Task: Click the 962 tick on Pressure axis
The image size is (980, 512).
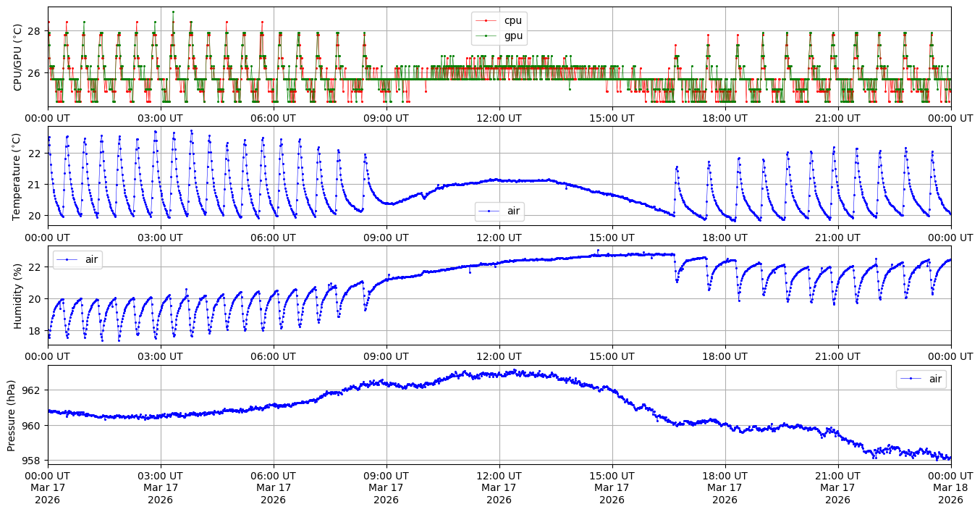Action: (33, 390)
